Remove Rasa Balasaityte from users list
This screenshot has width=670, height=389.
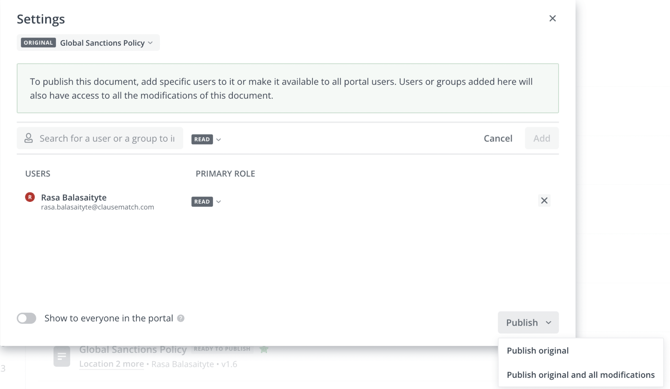[544, 200]
